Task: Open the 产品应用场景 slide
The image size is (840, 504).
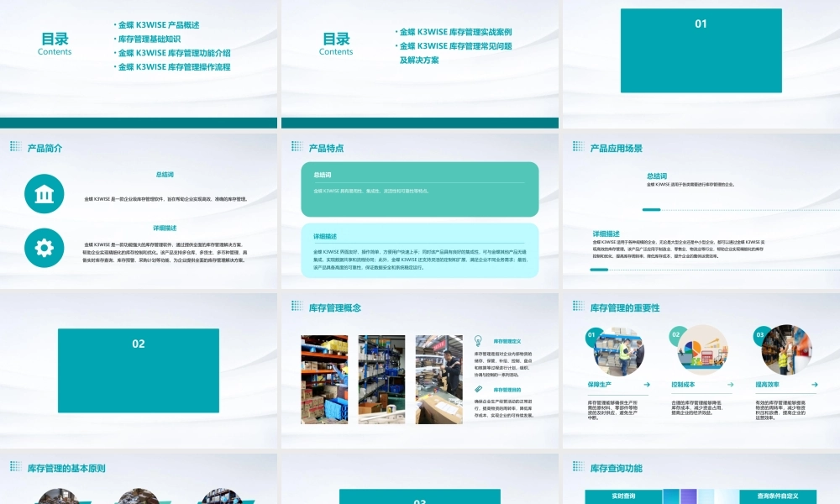Action: pyautogui.click(x=701, y=211)
